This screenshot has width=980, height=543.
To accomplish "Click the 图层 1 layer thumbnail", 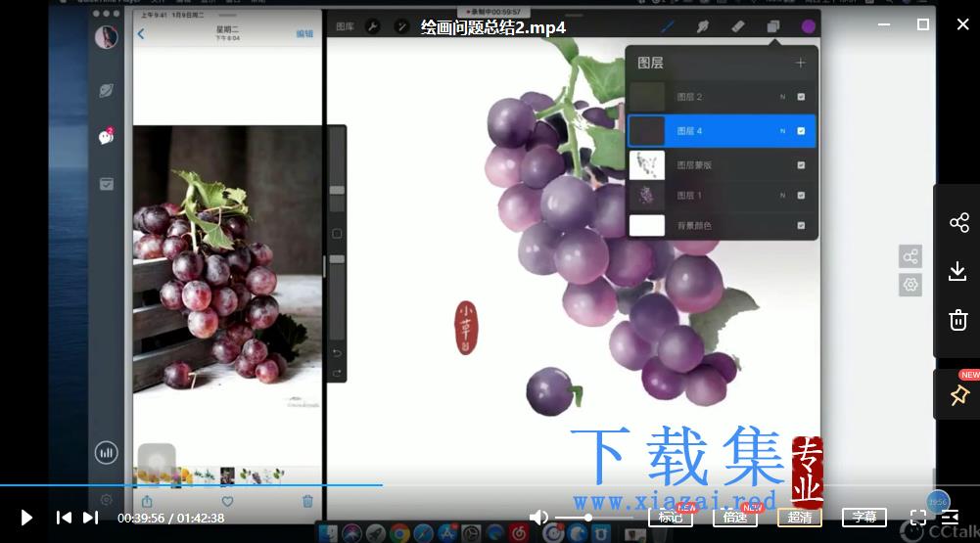I will [647, 195].
